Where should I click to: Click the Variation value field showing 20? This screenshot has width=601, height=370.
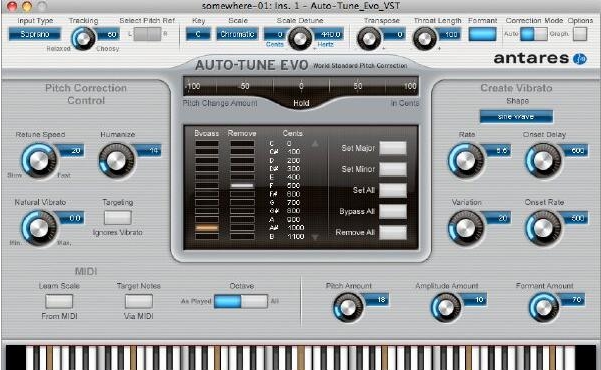click(x=498, y=218)
